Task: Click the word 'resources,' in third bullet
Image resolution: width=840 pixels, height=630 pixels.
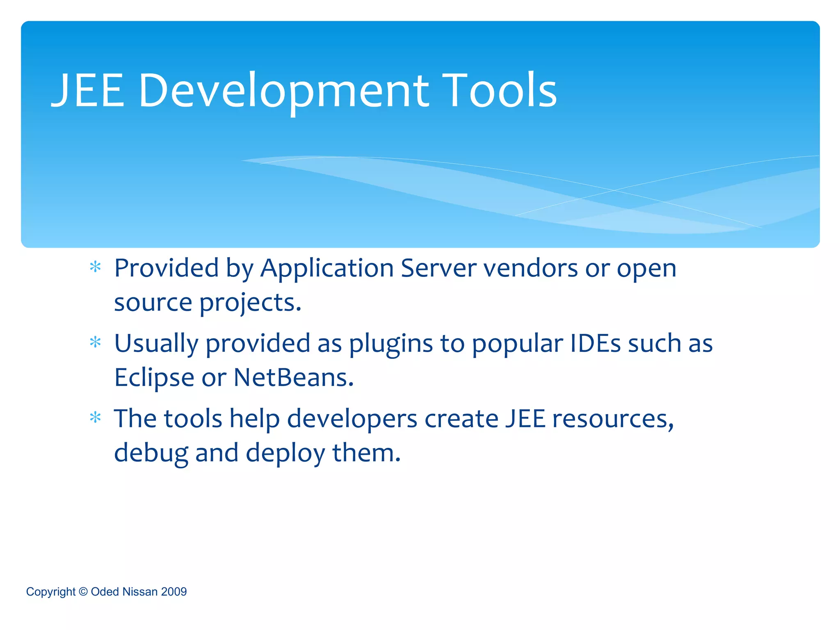Action: click(613, 419)
